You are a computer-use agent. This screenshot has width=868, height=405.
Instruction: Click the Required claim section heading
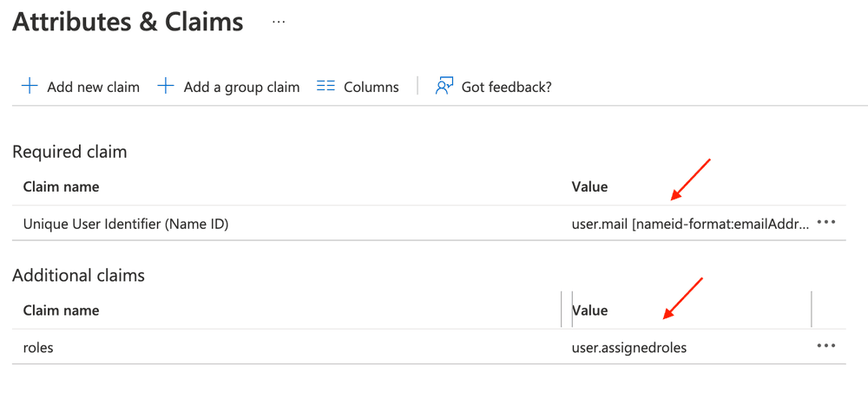coord(69,152)
